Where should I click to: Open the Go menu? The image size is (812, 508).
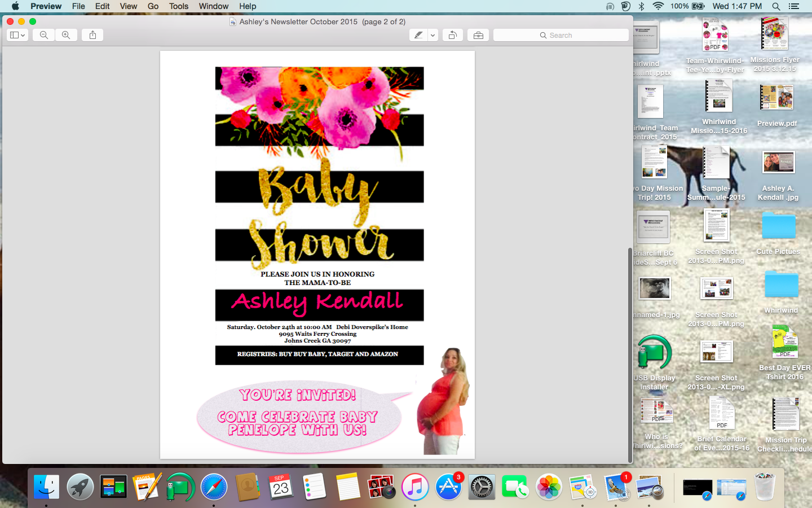(153, 6)
